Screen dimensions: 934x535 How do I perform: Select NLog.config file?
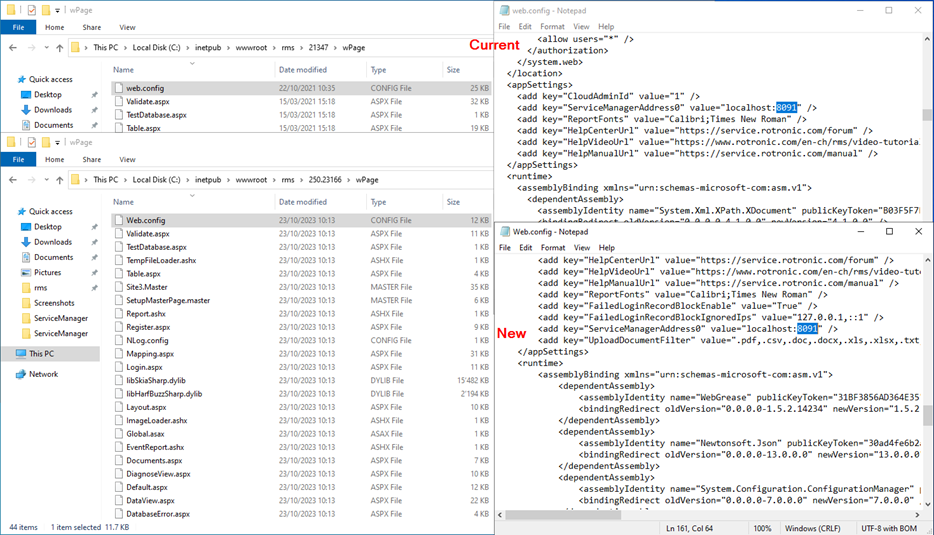(301, 341)
